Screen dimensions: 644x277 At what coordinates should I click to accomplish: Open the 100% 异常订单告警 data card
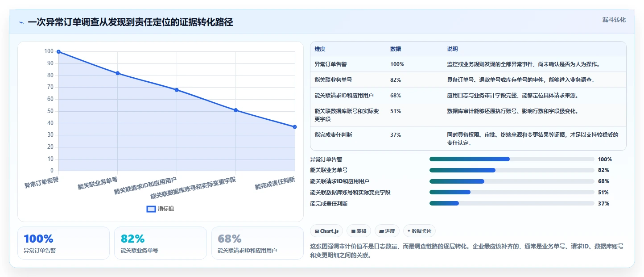point(63,243)
